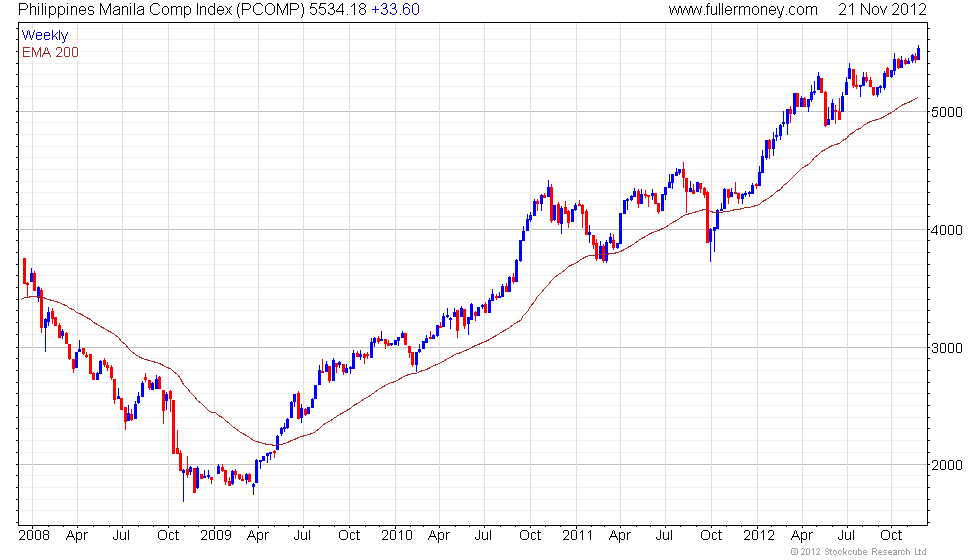Click the 3000 price axis label
980x560 pixels.
947,348
